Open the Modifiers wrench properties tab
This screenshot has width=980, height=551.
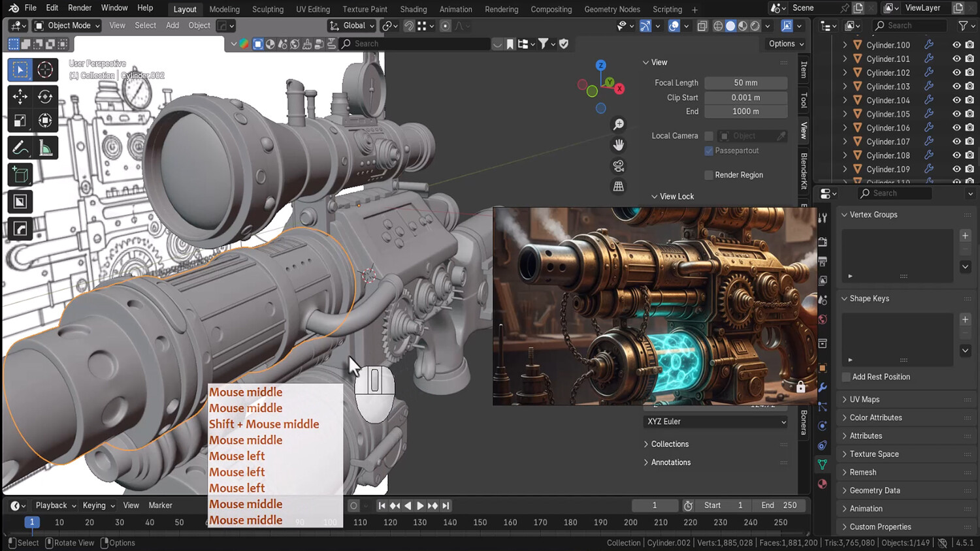coord(823,388)
